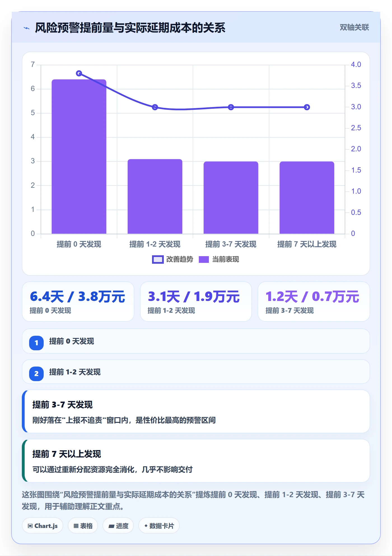392x556 pixels.
Task: Click the 提前 7 天以上发现 heading in the green-edged card
Action: (x=67, y=454)
